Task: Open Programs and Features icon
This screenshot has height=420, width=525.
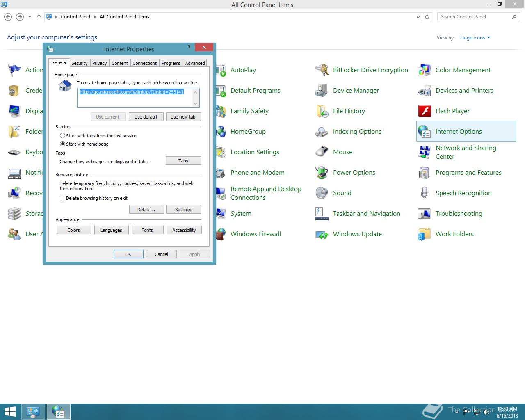Action: pos(425,173)
